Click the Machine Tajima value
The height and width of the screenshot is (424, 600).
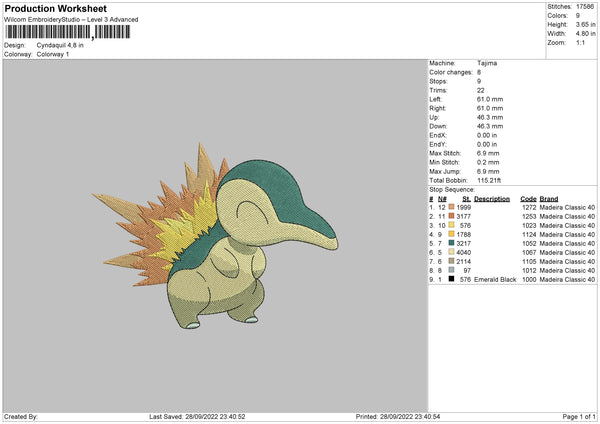(488, 63)
